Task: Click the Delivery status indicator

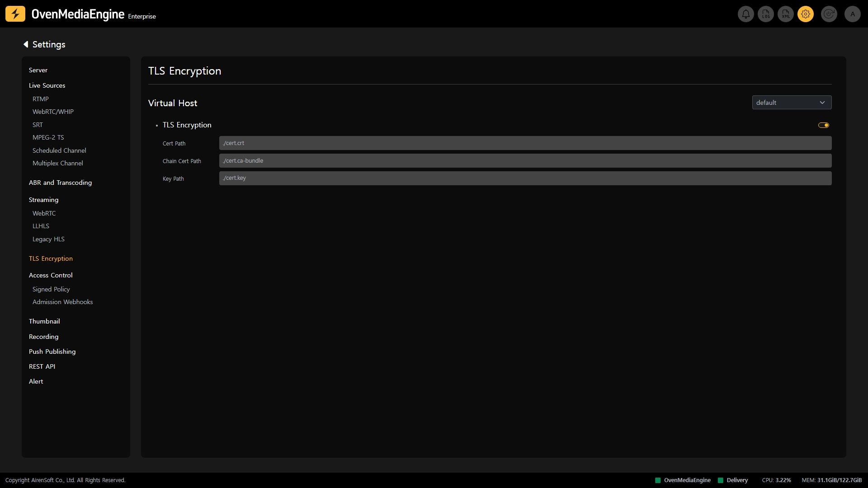Action: (733, 480)
